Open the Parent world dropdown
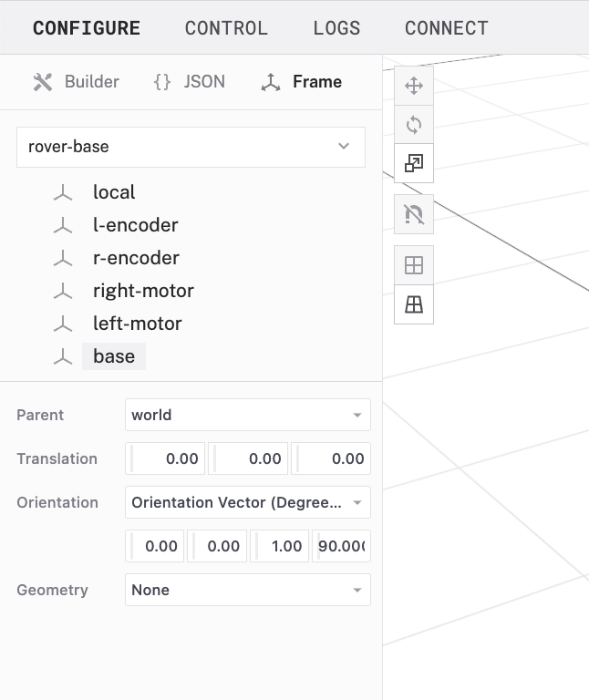 (x=247, y=415)
